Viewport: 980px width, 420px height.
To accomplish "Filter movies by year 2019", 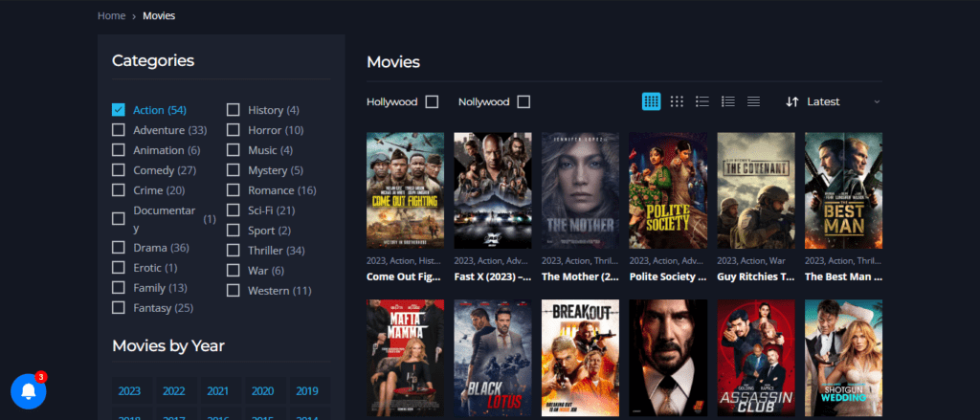I will (x=307, y=391).
